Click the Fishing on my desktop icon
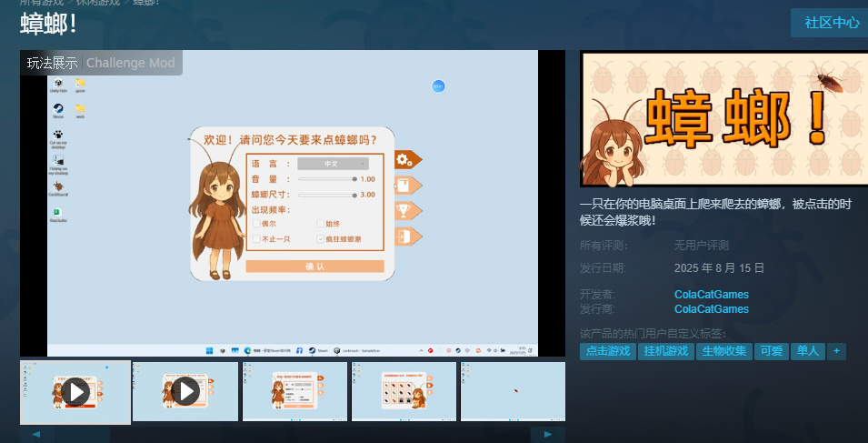868x443 pixels. click(58, 165)
